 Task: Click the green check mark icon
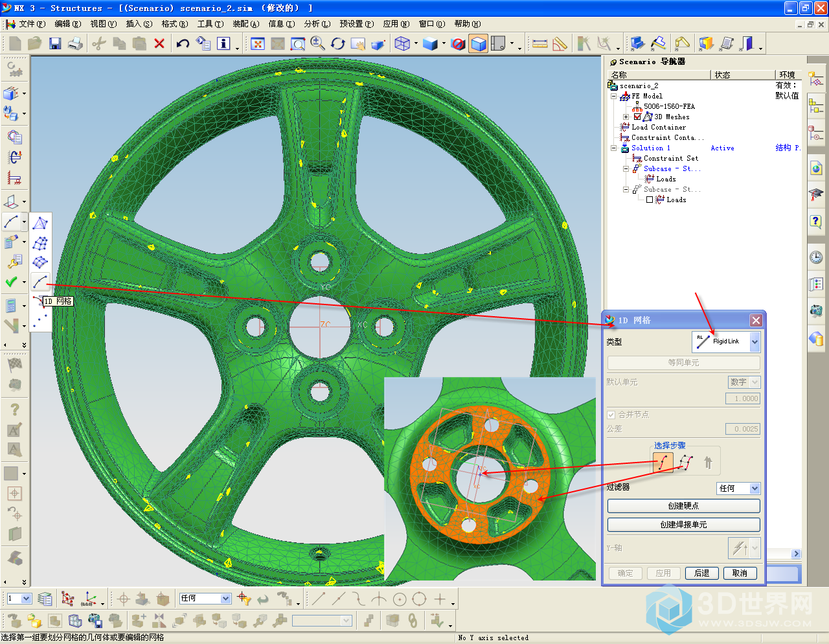(12, 282)
